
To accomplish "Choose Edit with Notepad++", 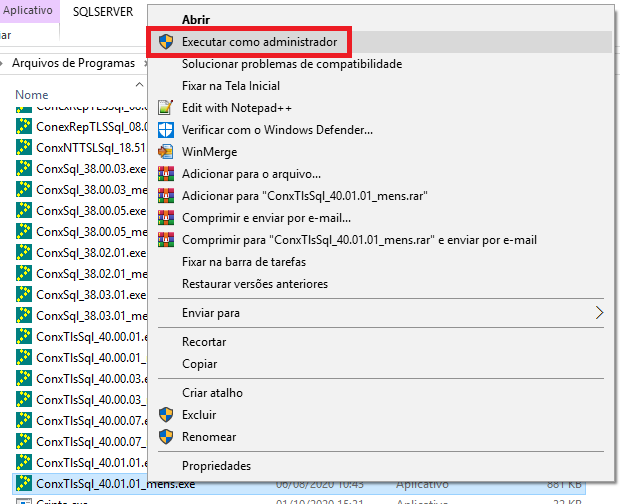I will [x=236, y=108].
